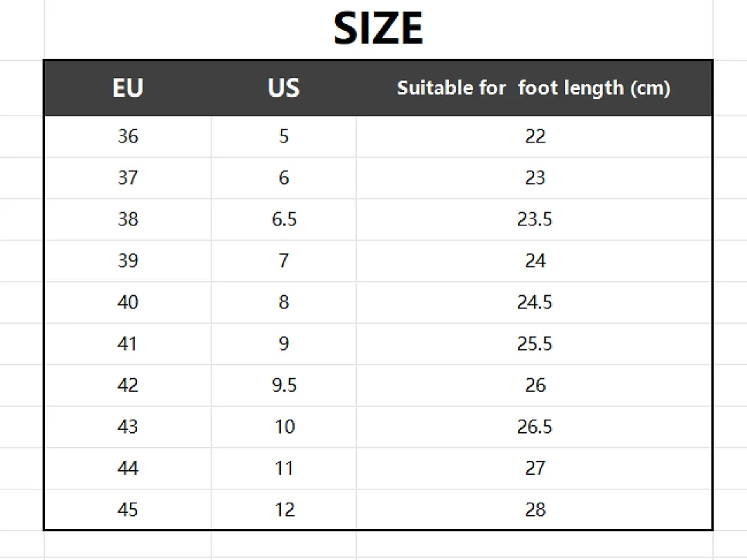Click the US size 12 cell
The height and width of the screenshot is (560, 747).
(x=284, y=510)
